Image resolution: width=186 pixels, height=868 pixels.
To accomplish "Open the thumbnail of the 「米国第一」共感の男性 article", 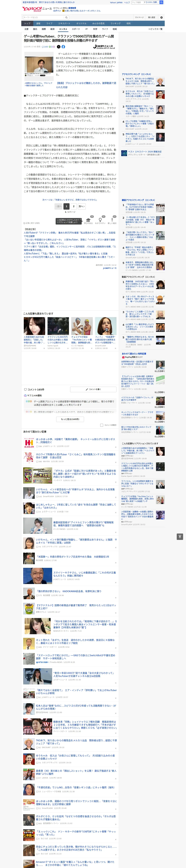I will click(29, 558).
